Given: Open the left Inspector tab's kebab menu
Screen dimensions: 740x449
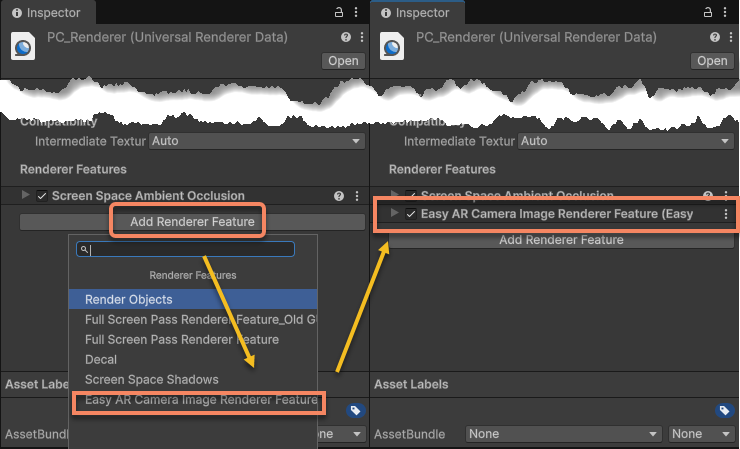Looking at the screenshot, I should 356,12.
